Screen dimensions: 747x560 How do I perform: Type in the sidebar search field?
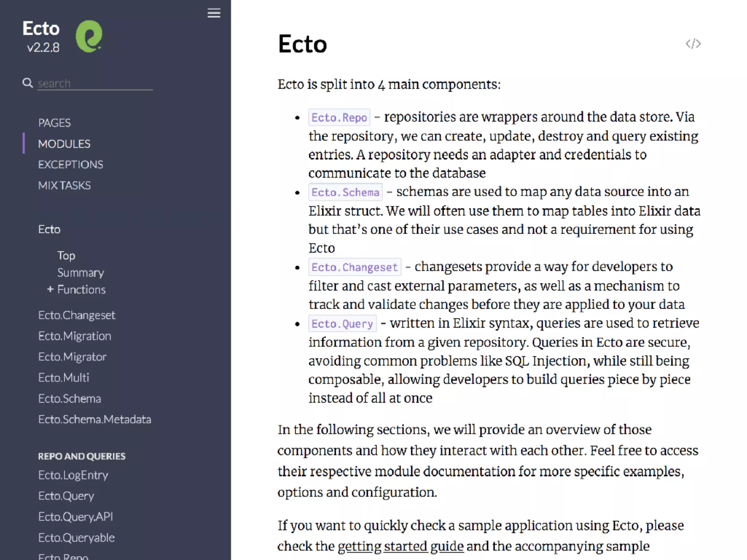coord(95,83)
